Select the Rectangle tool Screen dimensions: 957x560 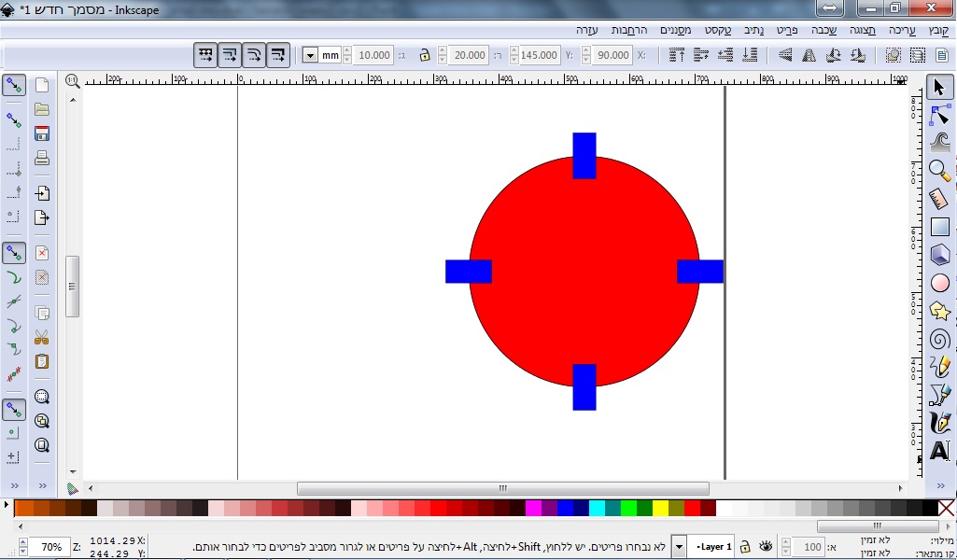940,227
